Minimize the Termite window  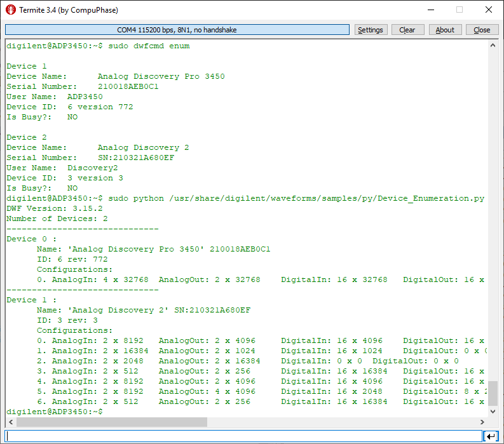pos(430,10)
